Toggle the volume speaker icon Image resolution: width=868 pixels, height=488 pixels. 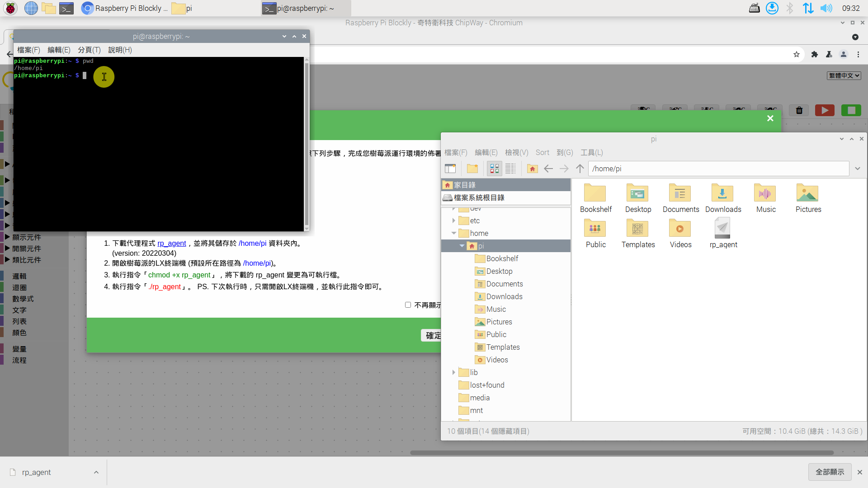point(826,8)
